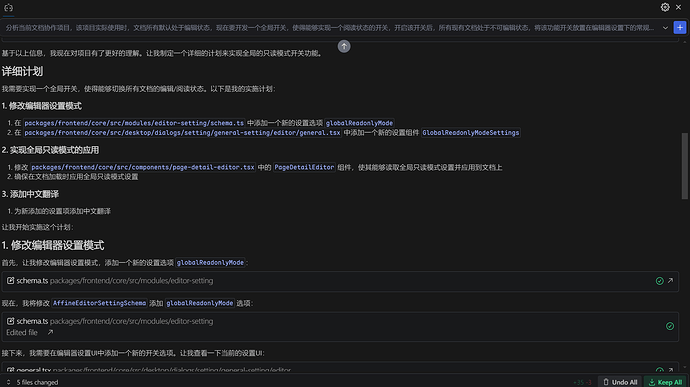Click green check icon on first schema.ts card
Image resolution: width=690 pixels, height=387 pixels.
click(659, 281)
